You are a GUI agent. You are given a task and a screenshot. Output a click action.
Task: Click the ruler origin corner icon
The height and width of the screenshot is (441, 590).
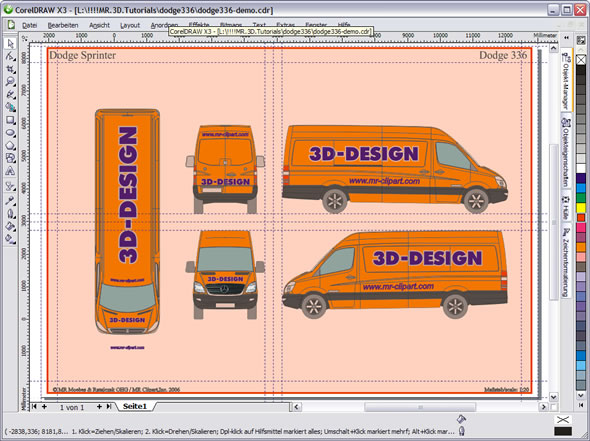point(24,38)
